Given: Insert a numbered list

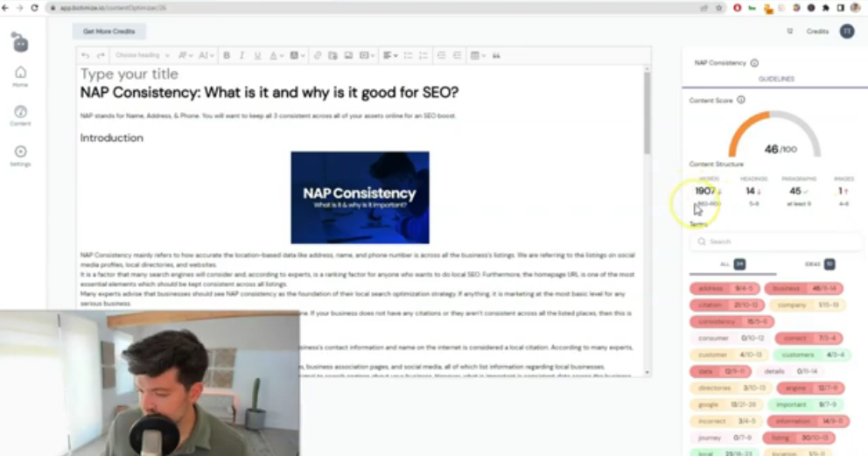Looking at the screenshot, I should coord(423,55).
